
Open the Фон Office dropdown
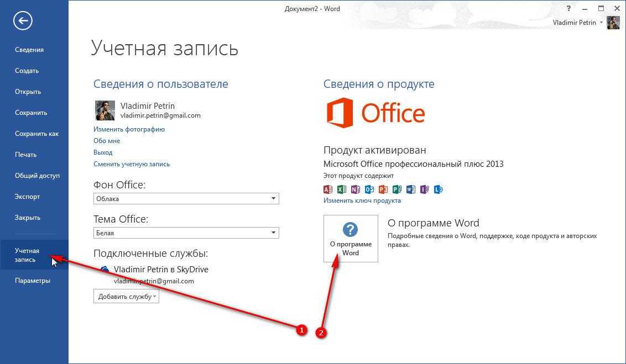(186, 198)
